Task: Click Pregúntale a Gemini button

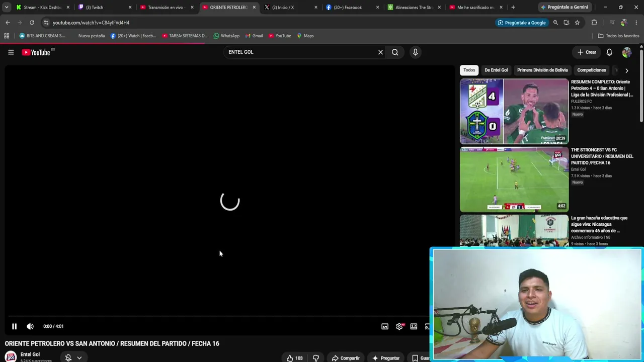Action: (x=564, y=8)
